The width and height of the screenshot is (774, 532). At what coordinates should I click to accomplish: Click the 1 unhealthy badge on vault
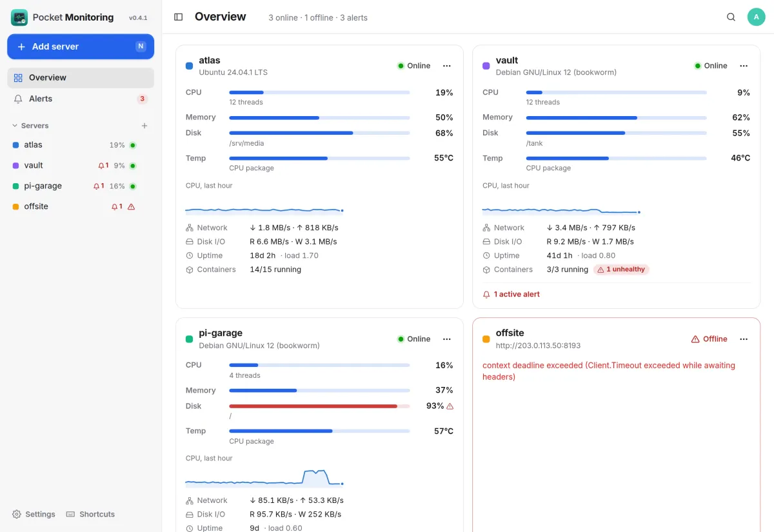(x=621, y=270)
